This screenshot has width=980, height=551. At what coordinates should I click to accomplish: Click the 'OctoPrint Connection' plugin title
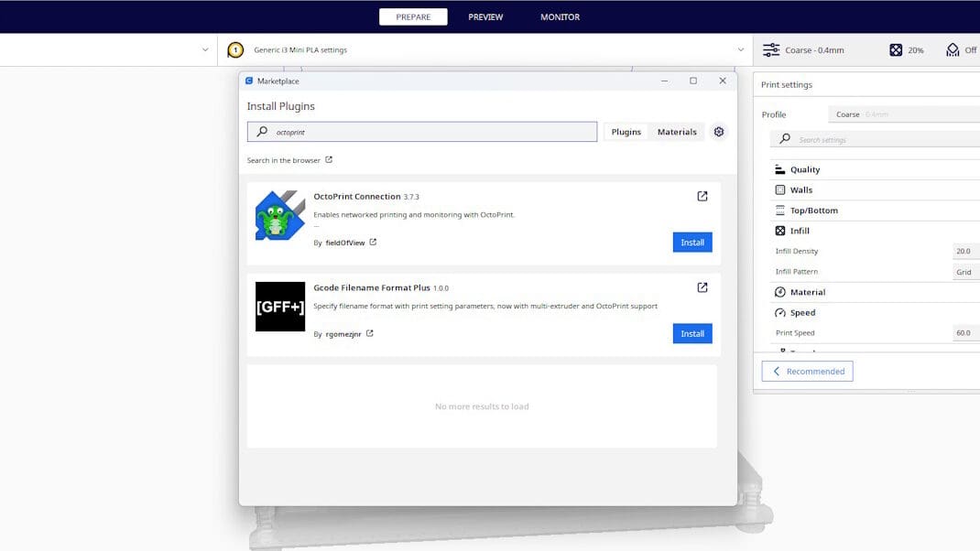[357, 196]
